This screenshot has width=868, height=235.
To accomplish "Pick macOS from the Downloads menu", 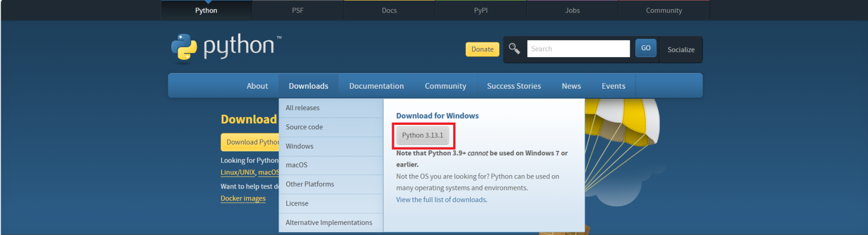I will click(x=297, y=165).
